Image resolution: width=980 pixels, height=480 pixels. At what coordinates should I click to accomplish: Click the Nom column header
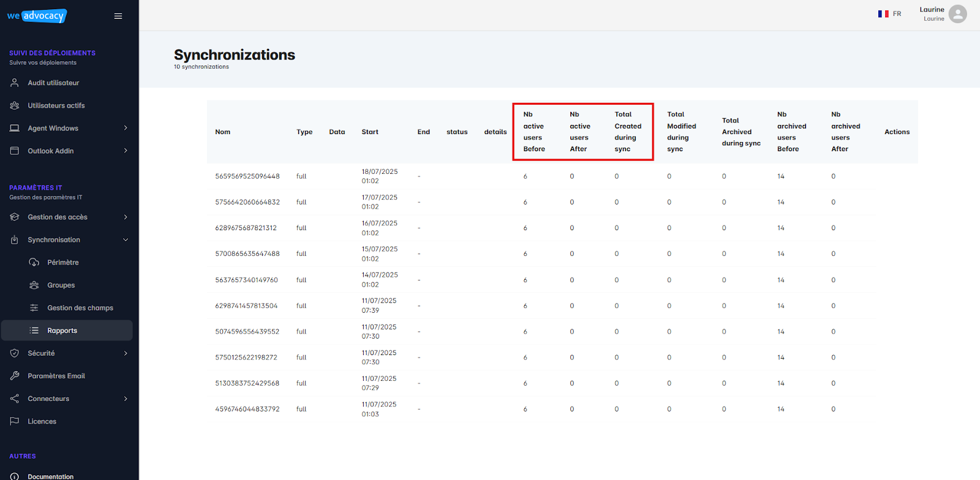[223, 132]
